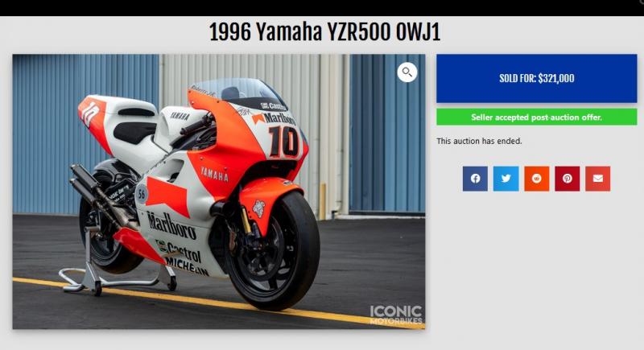Click the number 10 on front fairing
This screenshot has height=350, width=644.
tap(283, 142)
